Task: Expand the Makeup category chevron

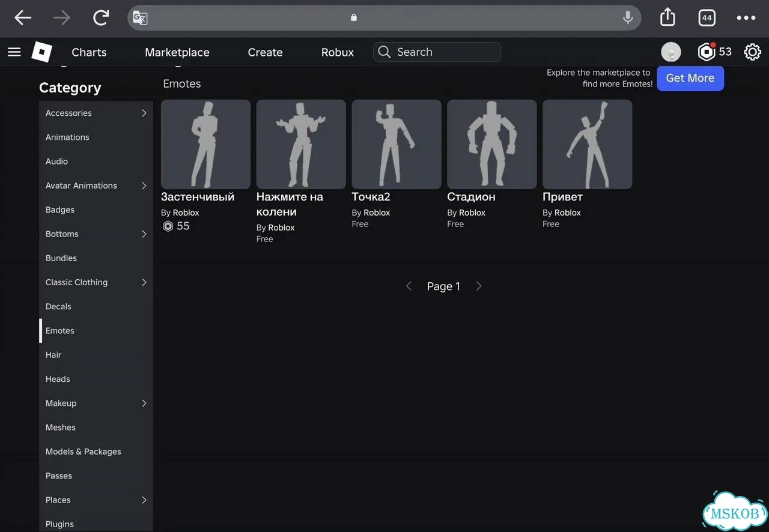Action: point(144,404)
